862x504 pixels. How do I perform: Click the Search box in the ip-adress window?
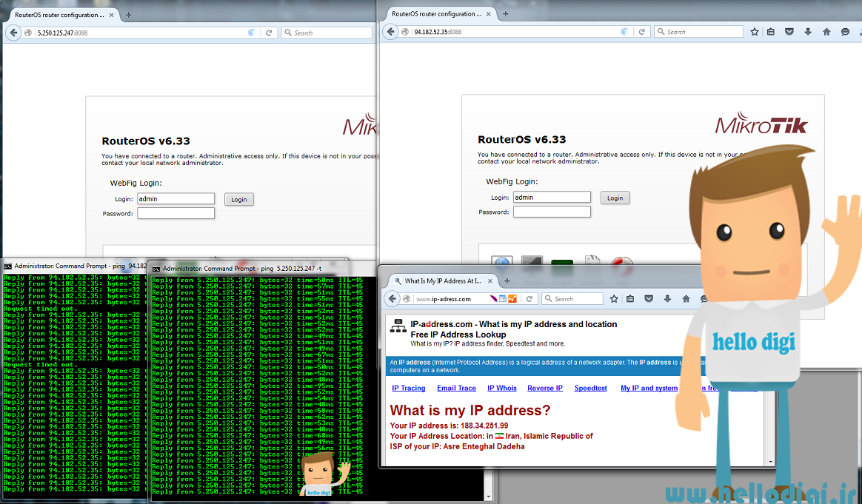click(572, 298)
